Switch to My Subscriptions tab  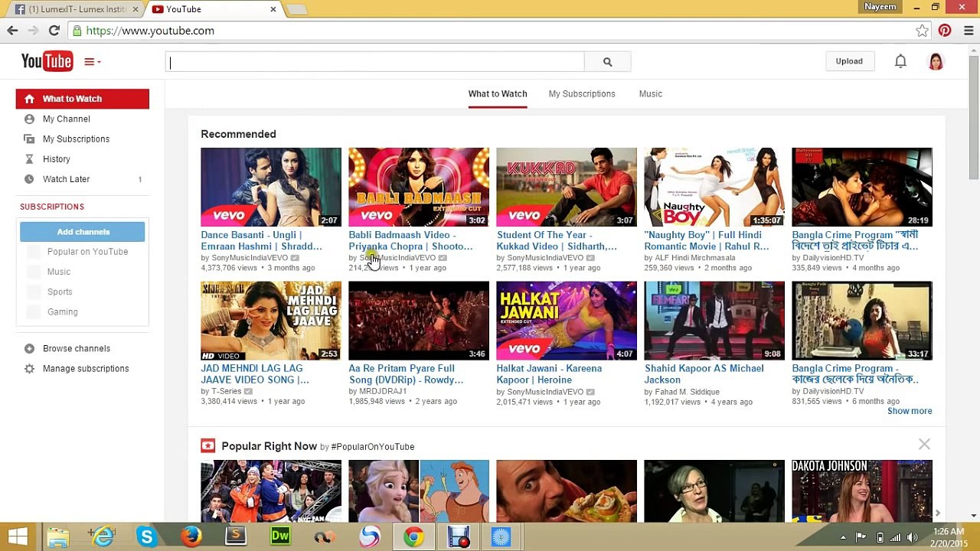pos(582,93)
